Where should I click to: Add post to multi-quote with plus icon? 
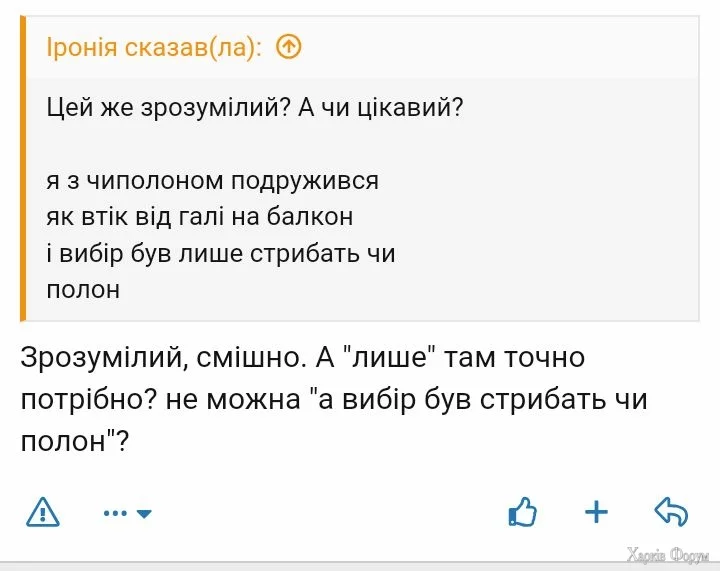tap(596, 512)
